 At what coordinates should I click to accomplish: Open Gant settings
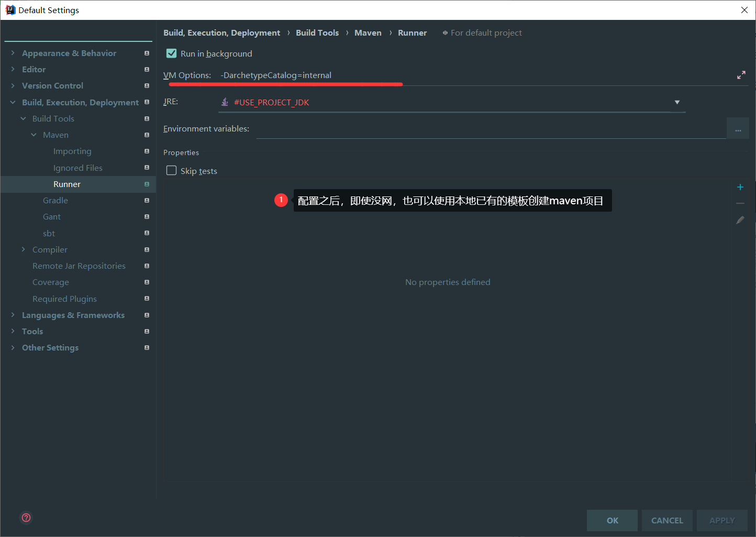(x=52, y=217)
